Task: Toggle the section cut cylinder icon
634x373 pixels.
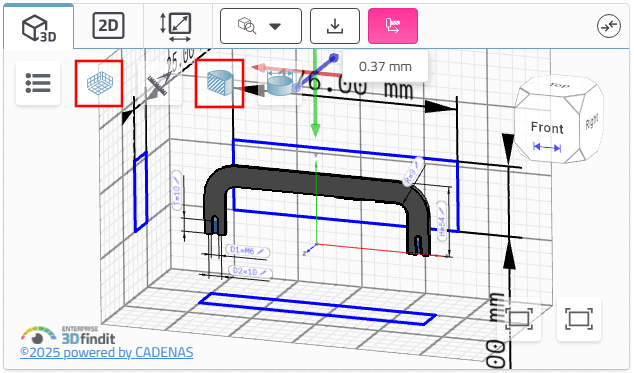Action: [x=220, y=83]
